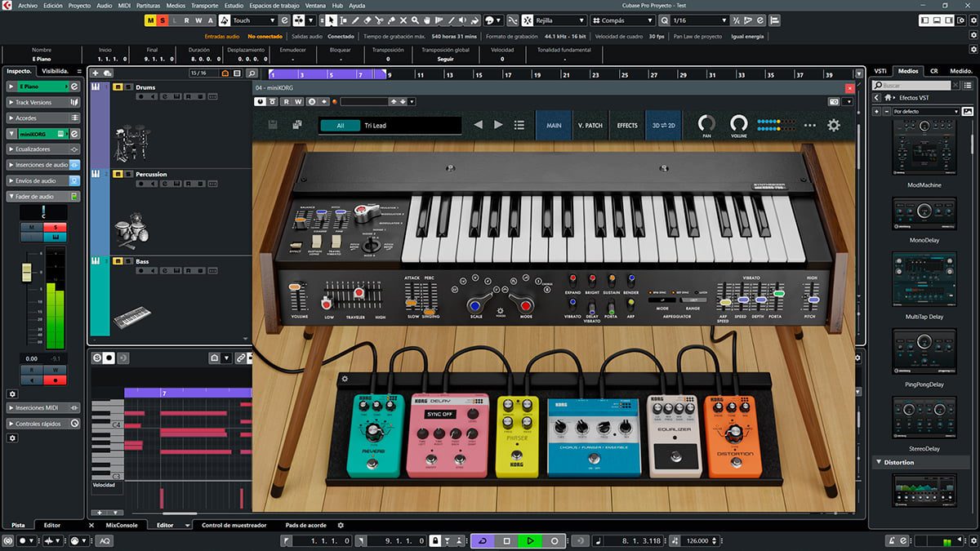Toggle the 3D ⇄ 2D view button

[x=662, y=125]
